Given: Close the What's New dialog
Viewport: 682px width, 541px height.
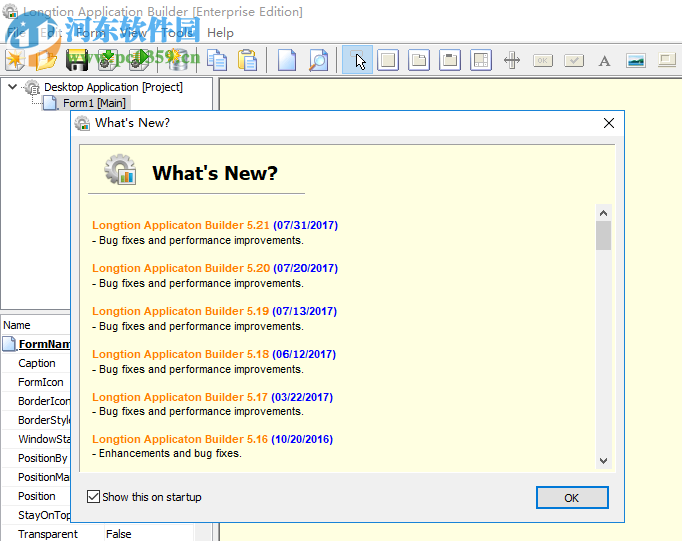Looking at the screenshot, I should click(x=609, y=123).
